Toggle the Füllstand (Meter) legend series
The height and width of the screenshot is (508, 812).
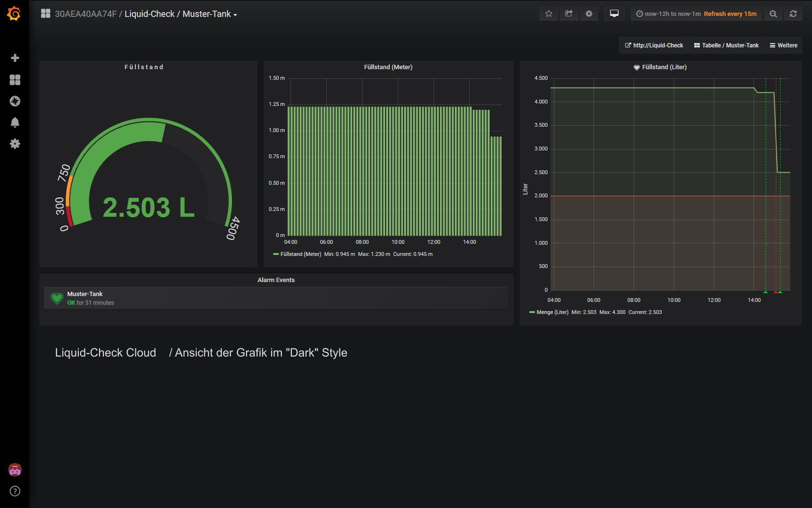[x=300, y=254]
